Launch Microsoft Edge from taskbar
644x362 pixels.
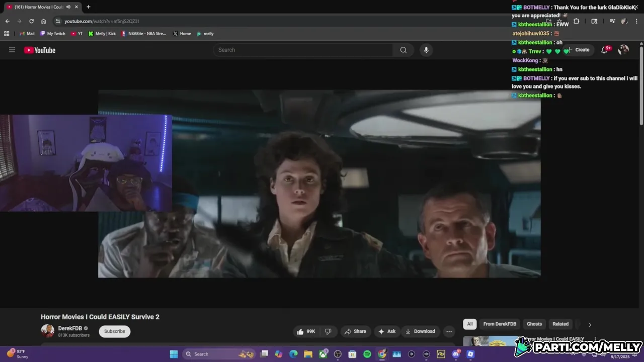[x=293, y=354]
